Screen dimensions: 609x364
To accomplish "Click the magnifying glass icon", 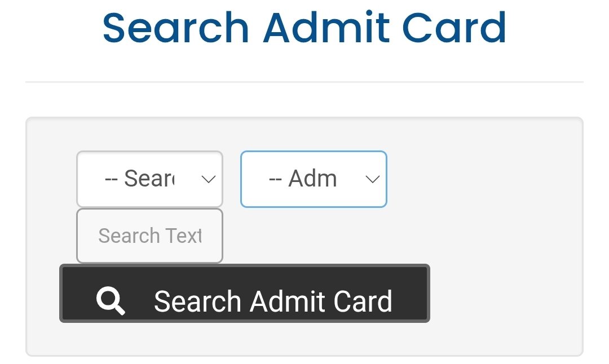I will click(x=111, y=301).
